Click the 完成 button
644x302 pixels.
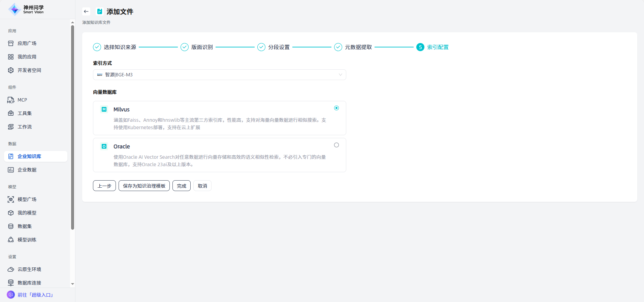pos(181,186)
